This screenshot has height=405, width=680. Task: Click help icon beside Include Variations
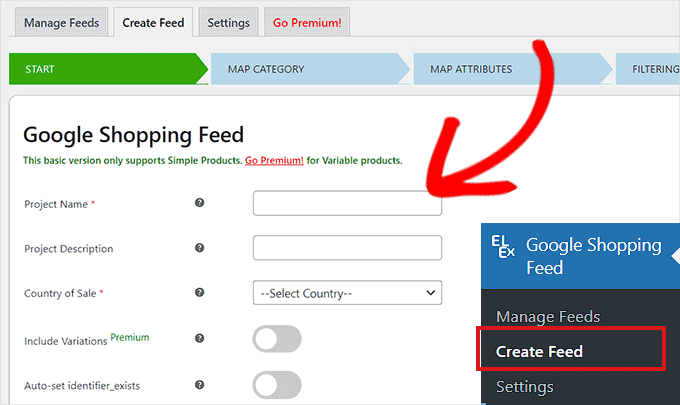click(x=199, y=340)
